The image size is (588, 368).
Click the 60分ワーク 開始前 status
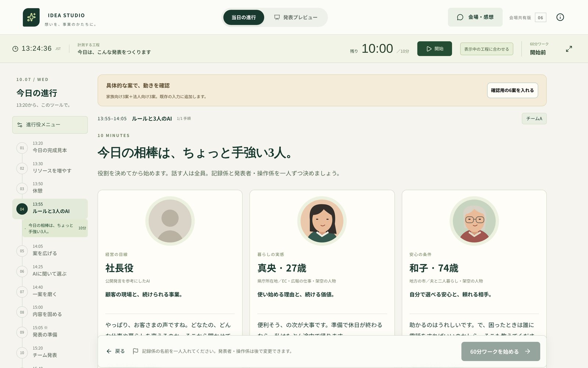pyautogui.click(x=539, y=49)
